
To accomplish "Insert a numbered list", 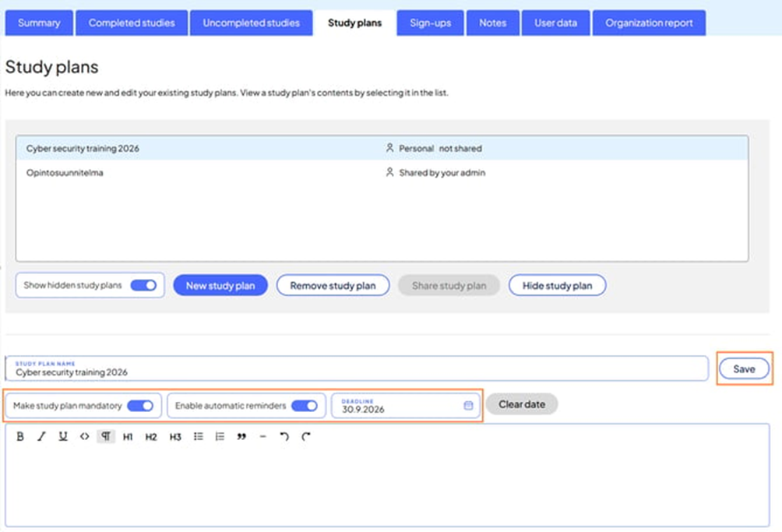I will coord(220,437).
